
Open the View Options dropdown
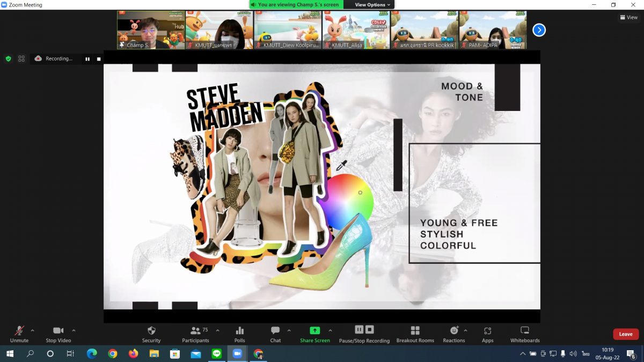pos(372,5)
